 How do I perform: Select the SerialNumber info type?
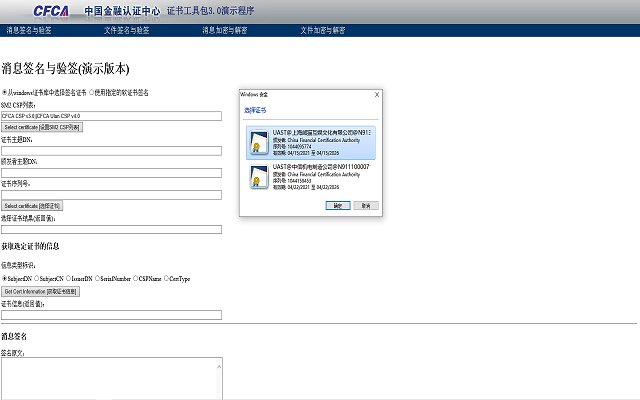[x=97, y=278]
